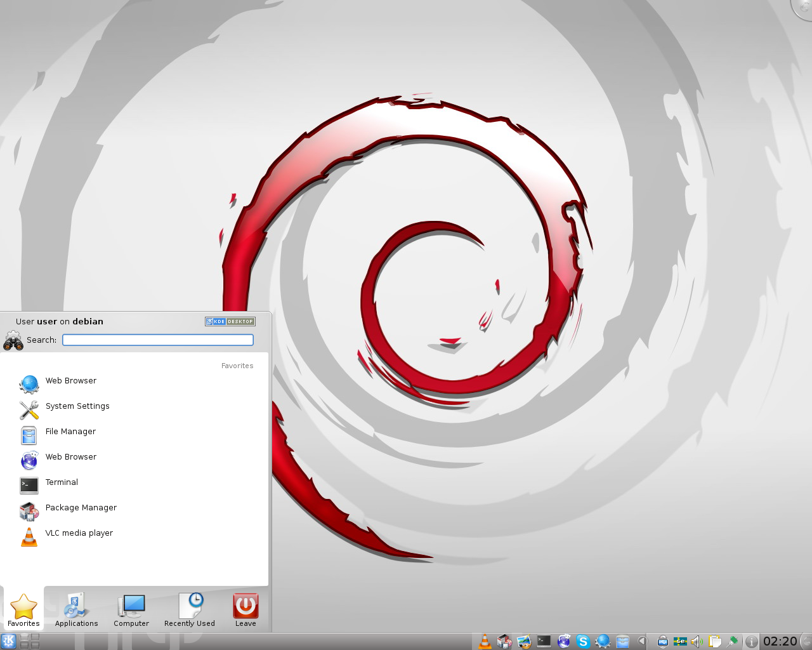Open the desktop toolbox in the corner
The image size is (812, 650).
click(803, 8)
